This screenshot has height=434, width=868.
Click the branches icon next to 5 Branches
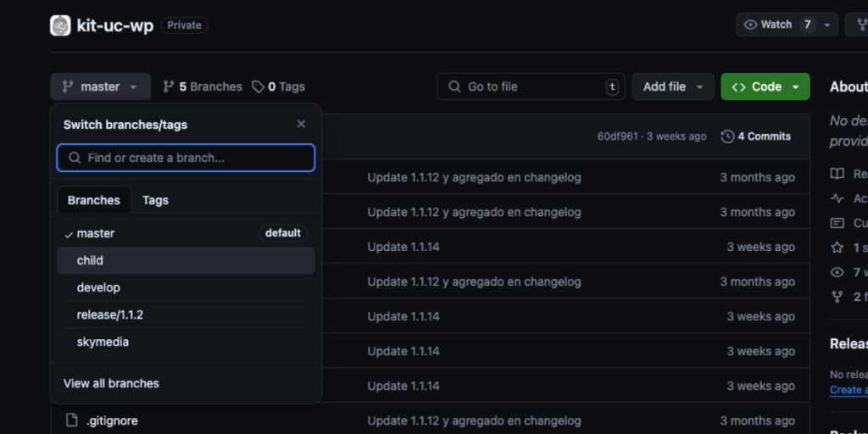169,86
